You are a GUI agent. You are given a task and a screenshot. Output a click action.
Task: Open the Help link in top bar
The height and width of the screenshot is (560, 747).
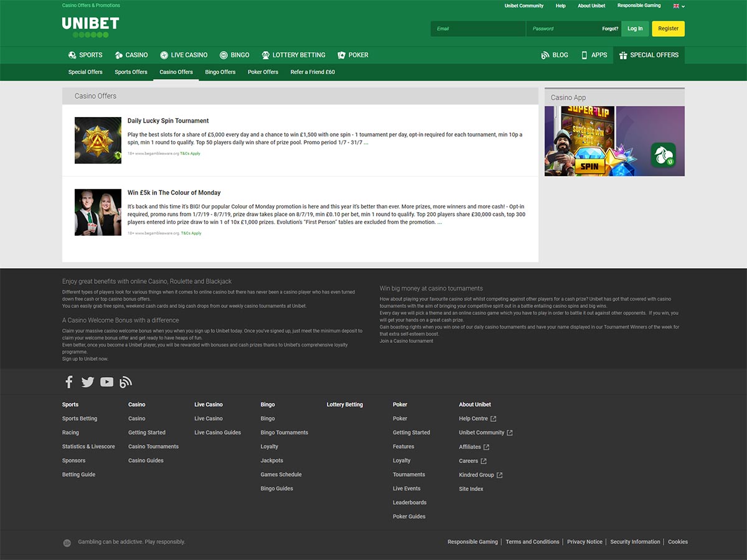point(560,6)
